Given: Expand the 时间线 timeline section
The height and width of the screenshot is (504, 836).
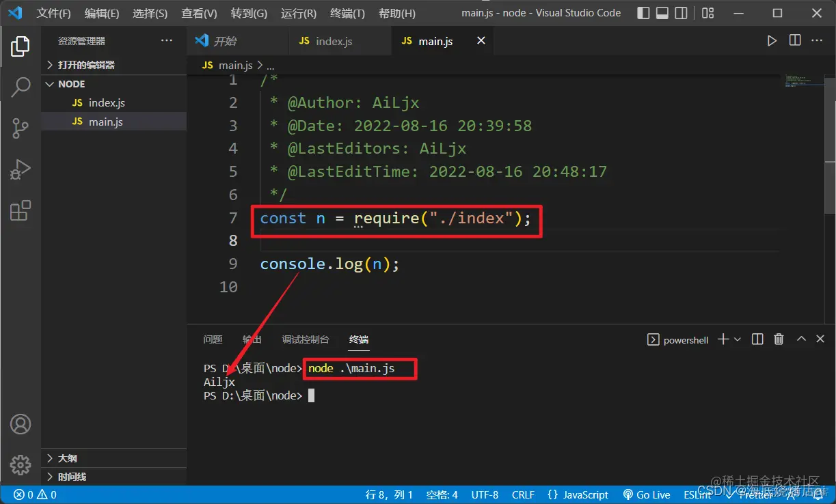Looking at the screenshot, I should (x=114, y=477).
